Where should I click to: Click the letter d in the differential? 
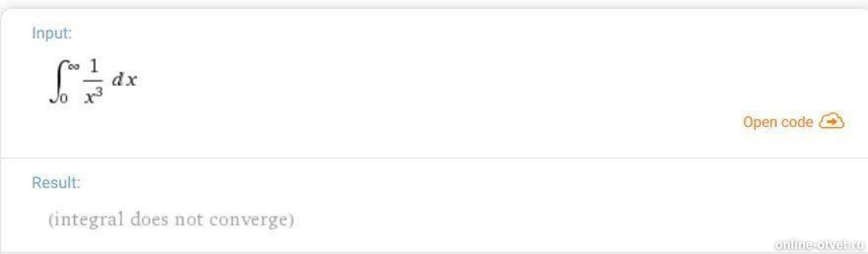pos(117,81)
